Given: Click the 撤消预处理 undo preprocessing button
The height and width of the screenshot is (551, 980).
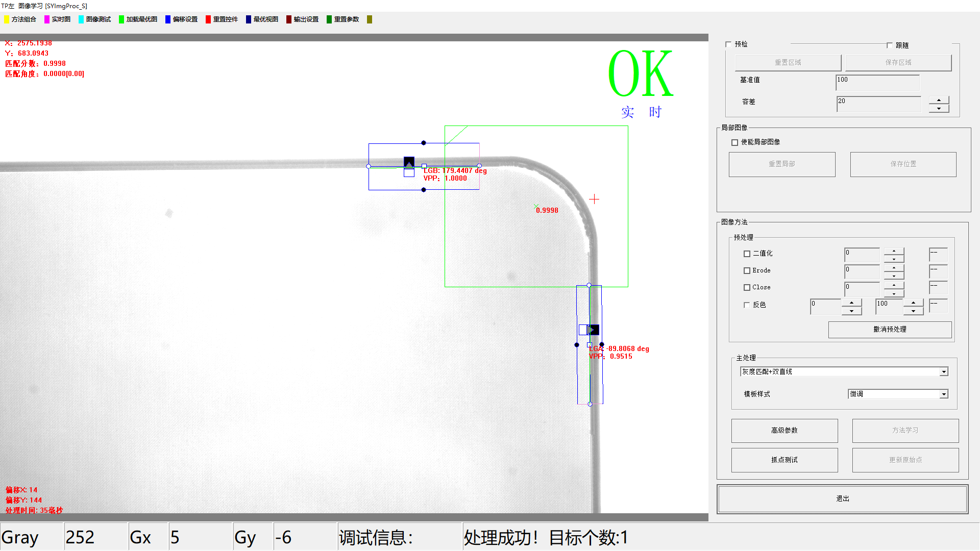Looking at the screenshot, I should 889,330.
